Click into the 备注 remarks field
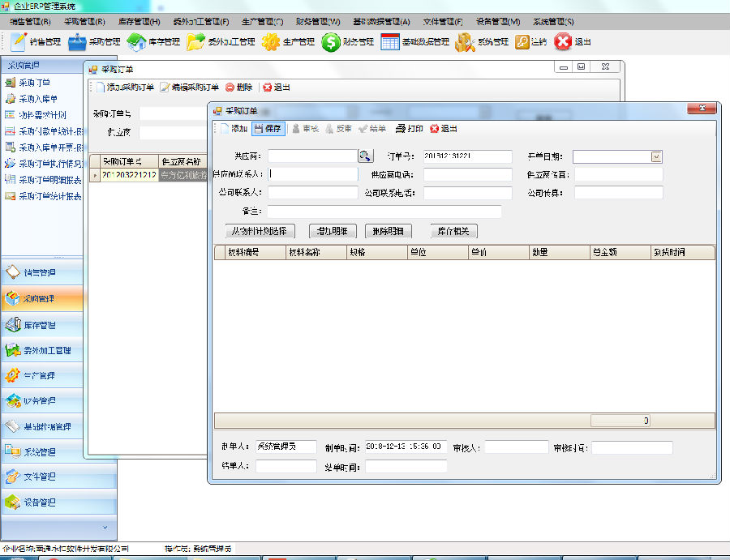The width and height of the screenshot is (730, 560). coord(384,212)
